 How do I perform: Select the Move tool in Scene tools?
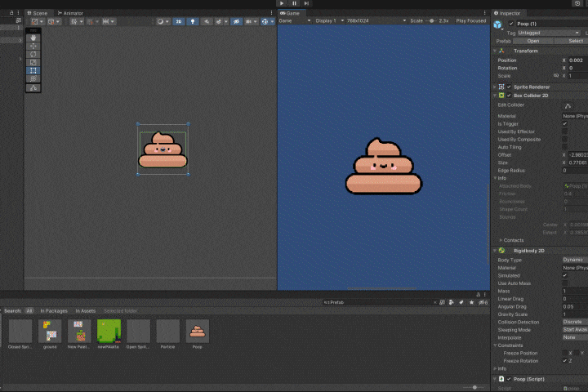click(x=33, y=46)
